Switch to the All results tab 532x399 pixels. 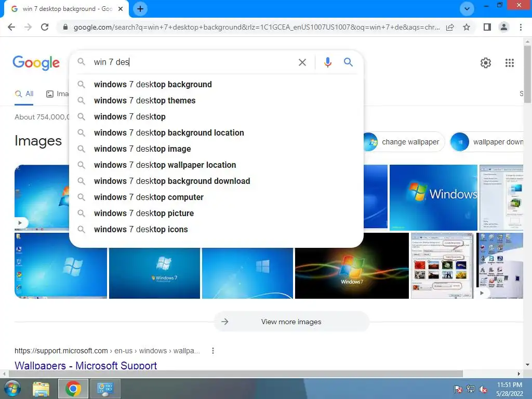click(24, 94)
